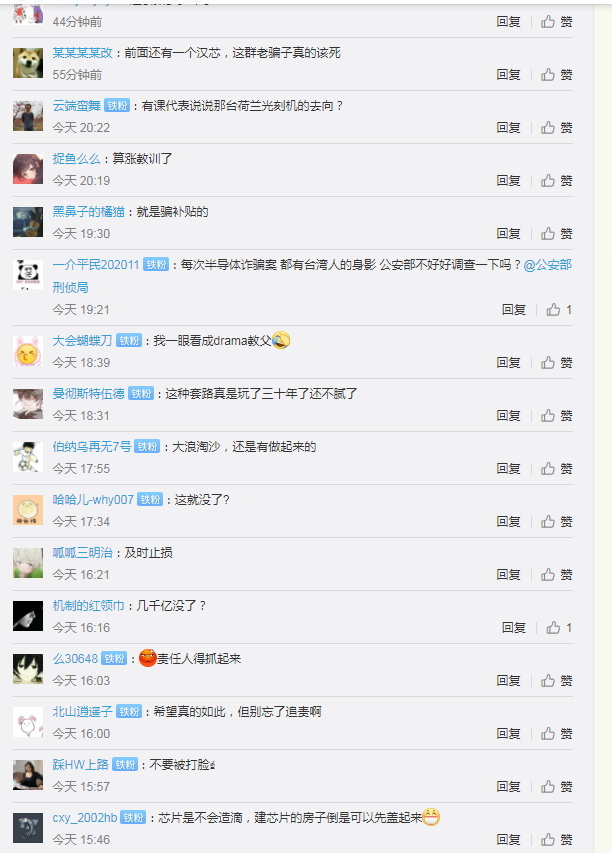Open 哈哈儿-why007's profile name

pyautogui.click(x=93, y=499)
